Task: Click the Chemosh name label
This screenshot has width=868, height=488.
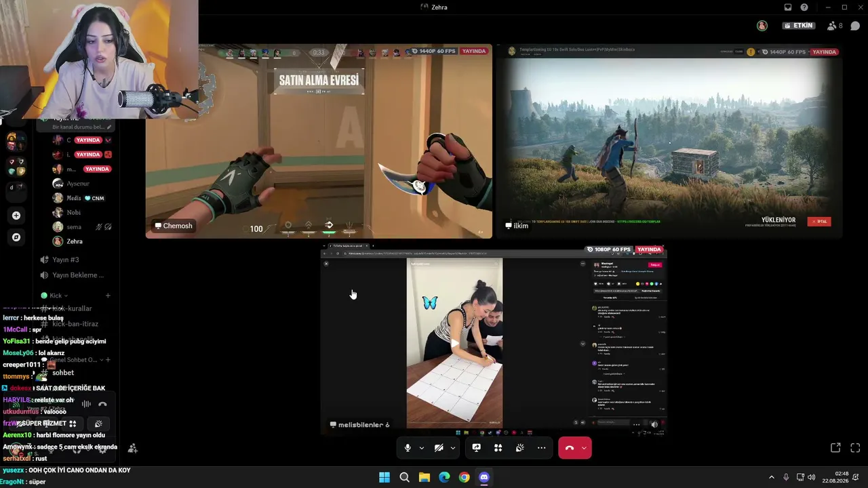Action: pyautogui.click(x=174, y=226)
